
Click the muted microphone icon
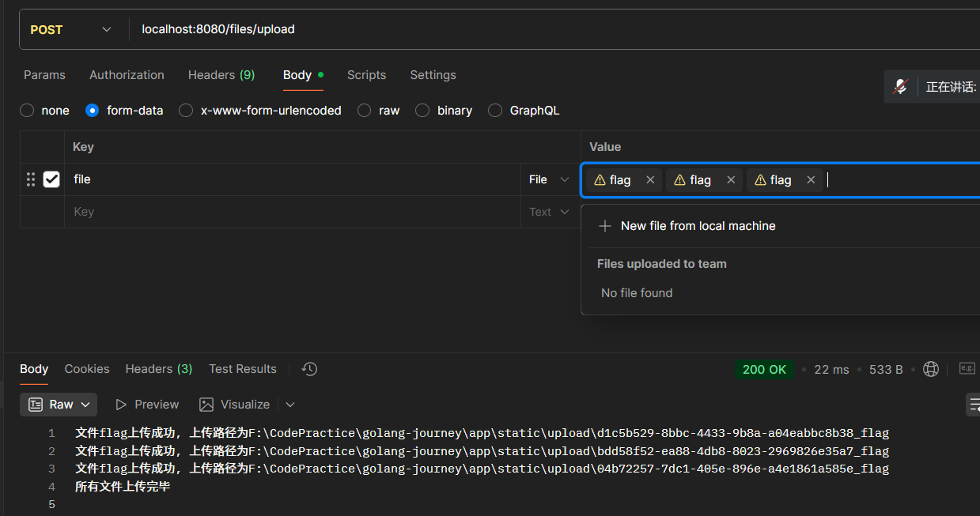pyautogui.click(x=900, y=87)
